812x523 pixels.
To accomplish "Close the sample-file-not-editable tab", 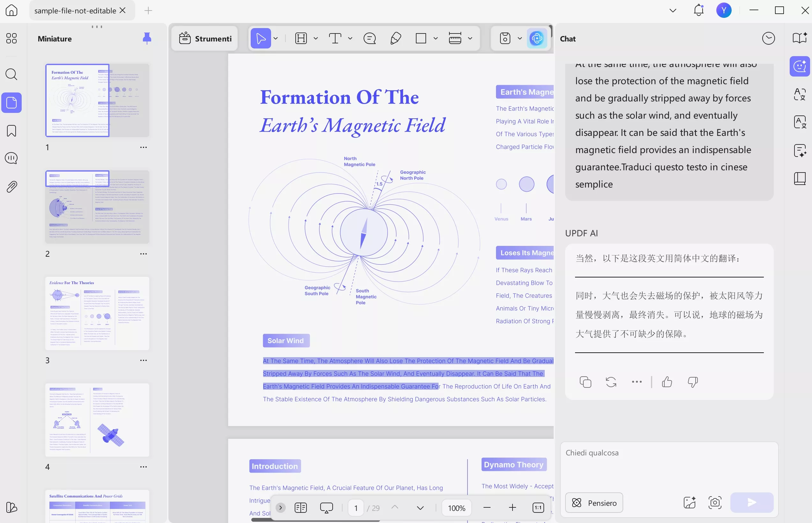I will coord(123,10).
